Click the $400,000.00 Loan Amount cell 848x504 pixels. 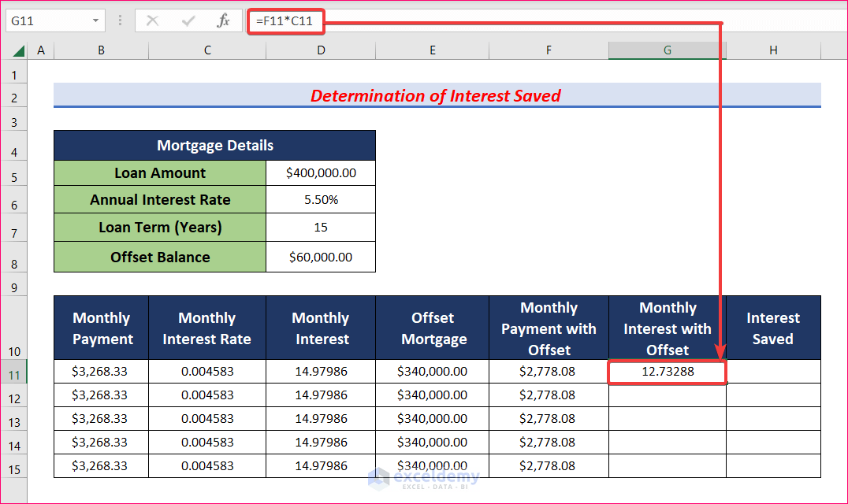tap(320, 172)
